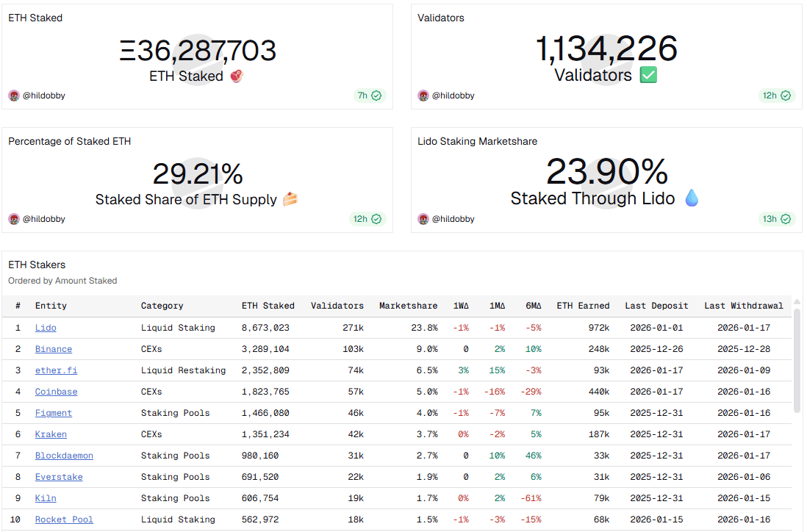Sort table by ETH Staked column header
The height and width of the screenshot is (532, 807).
point(268,306)
